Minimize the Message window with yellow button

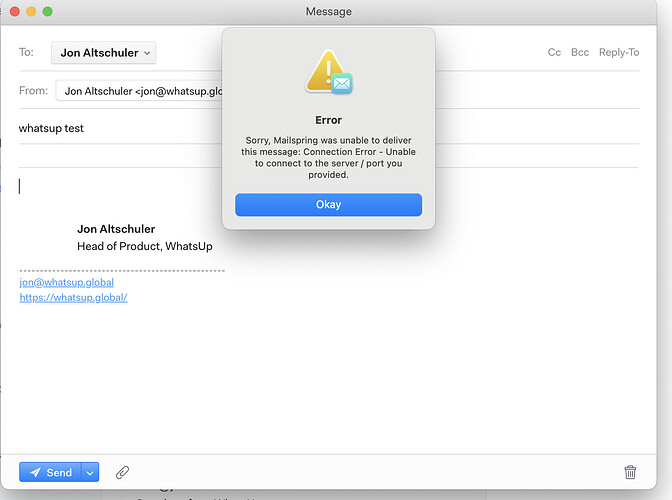tap(31, 12)
